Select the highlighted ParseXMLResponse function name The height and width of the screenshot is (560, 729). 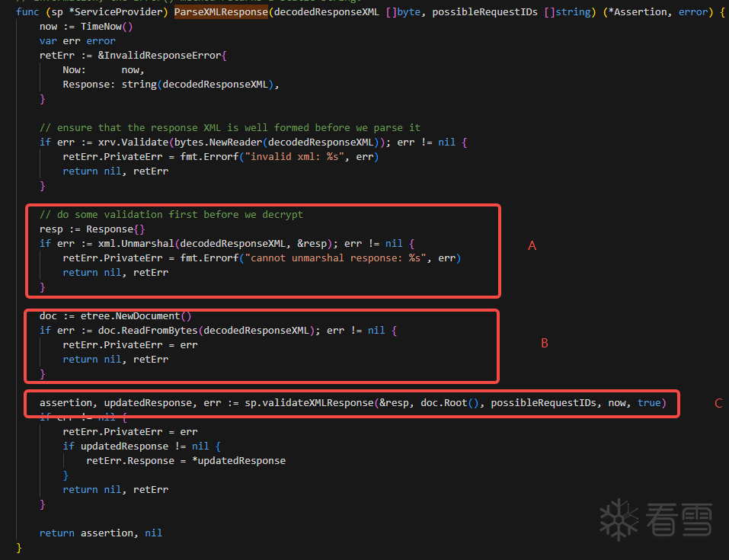[222, 12]
